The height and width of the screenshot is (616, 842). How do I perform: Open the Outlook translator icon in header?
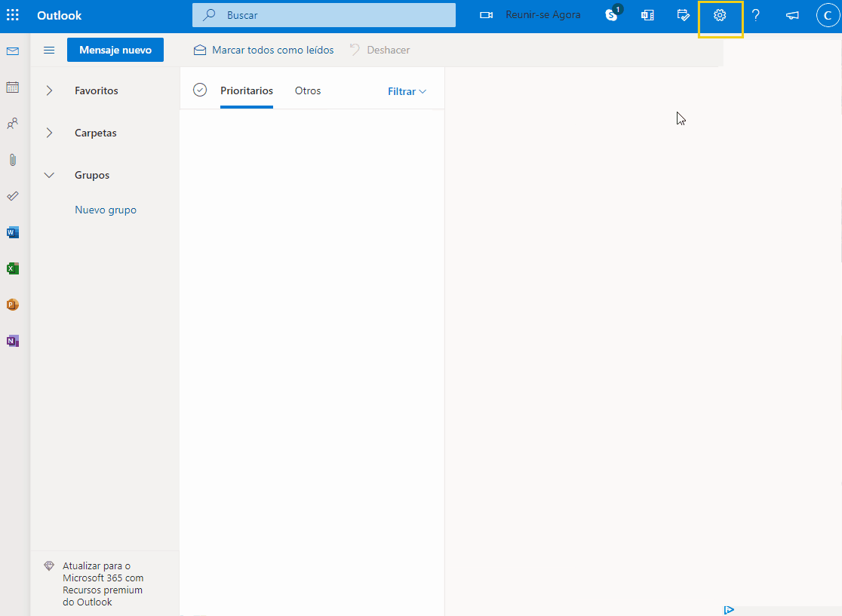click(647, 15)
